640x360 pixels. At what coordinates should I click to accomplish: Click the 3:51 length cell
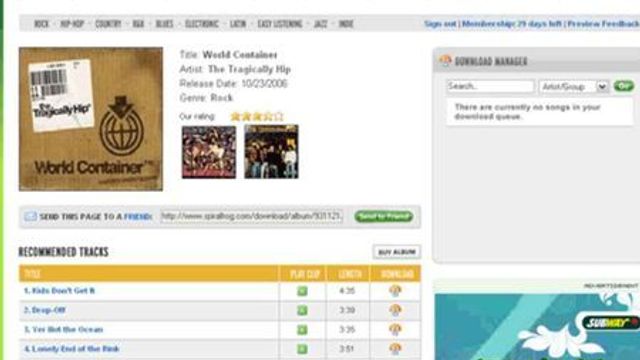[x=347, y=349]
